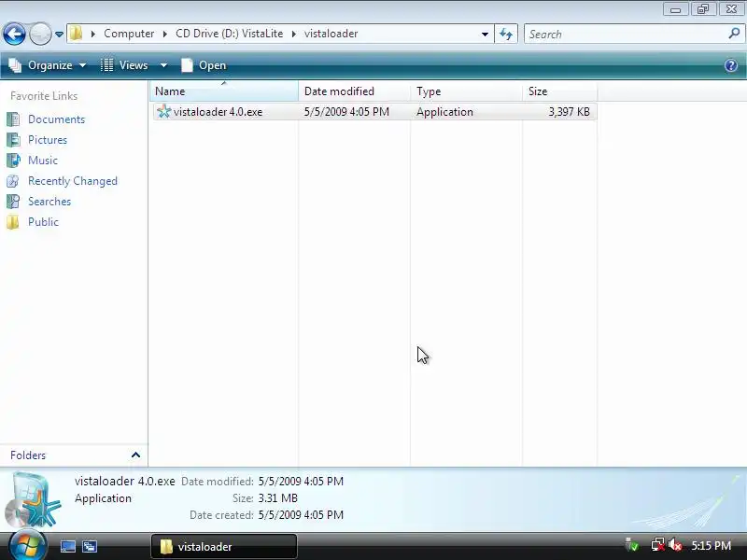Screen dimensions: 747x560
Task: Click the Show desktop quick launch icon
Action: tap(67, 546)
